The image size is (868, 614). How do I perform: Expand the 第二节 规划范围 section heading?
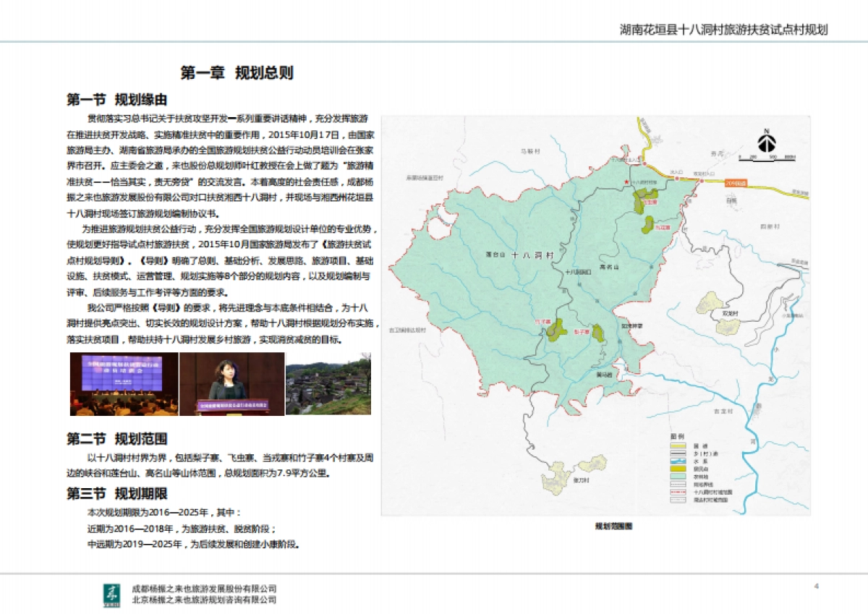click(x=119, y=437)
